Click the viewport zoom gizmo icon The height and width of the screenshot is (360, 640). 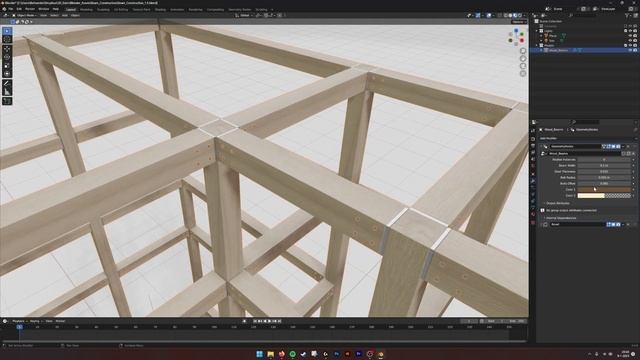pos(523,51)
